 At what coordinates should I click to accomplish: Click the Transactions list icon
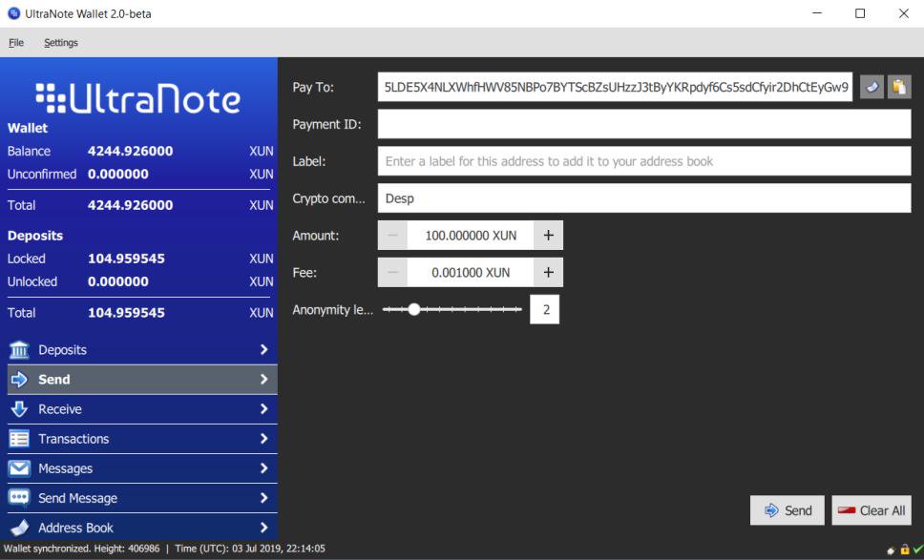pyautogui.click(x=19, y=439)
